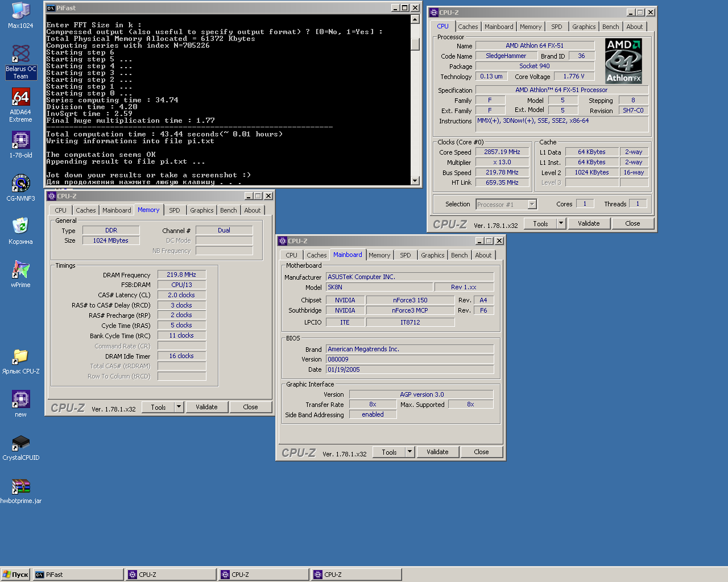Open SPD tab in Memory window
728x582 pixels.
(175, 210)
